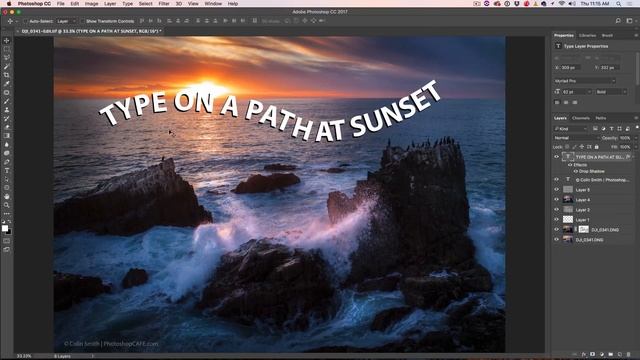Screen dimensions: 640x360
Task: Enable the Auto-Select checkbox
Action: coord(26,21)
